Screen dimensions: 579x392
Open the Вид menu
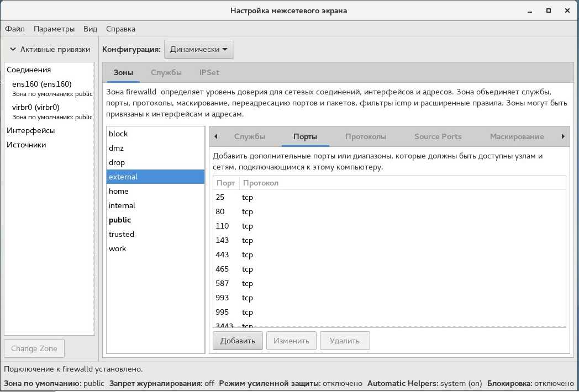90,29
